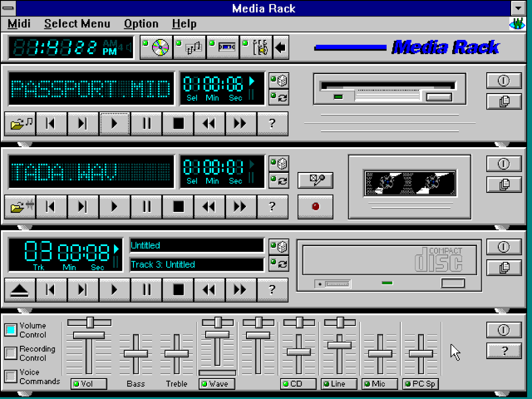Click the question mark button in the TADA.WAV deck
Viewport: 532px width, 399px height.
pos(272,207)
